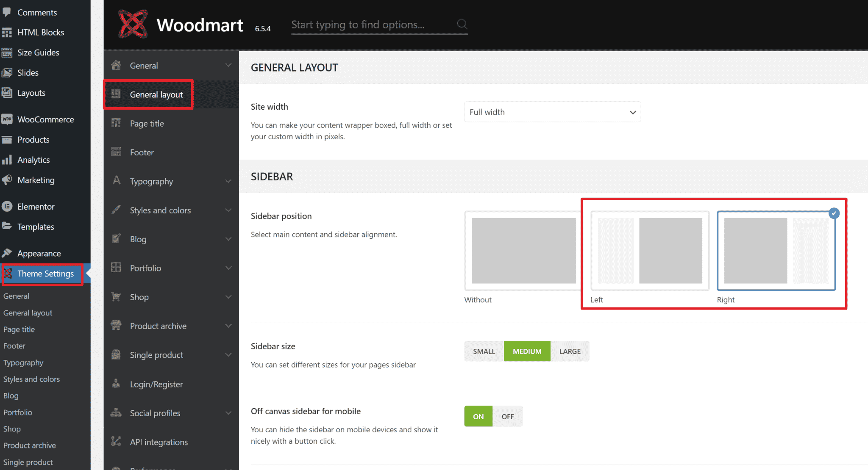This screenshot has height=470, width=868.
Task: Set sidebar size to LARGE
Action: (x=570, y=351)
